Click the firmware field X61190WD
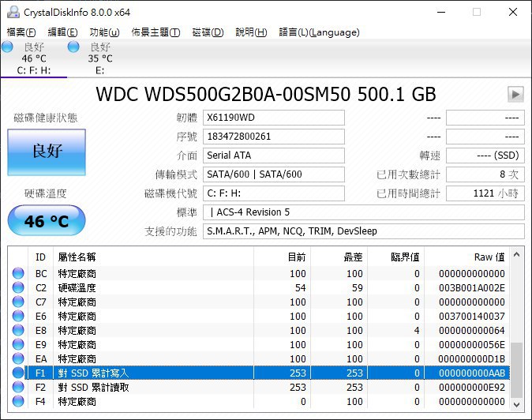Viewport: 532px width, 420px height. click(274, 118)
